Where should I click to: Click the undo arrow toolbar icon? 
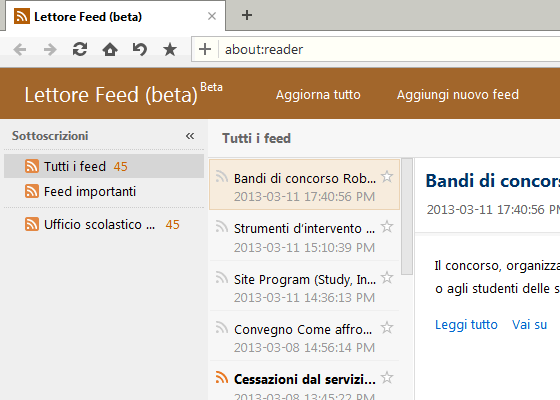140,49
